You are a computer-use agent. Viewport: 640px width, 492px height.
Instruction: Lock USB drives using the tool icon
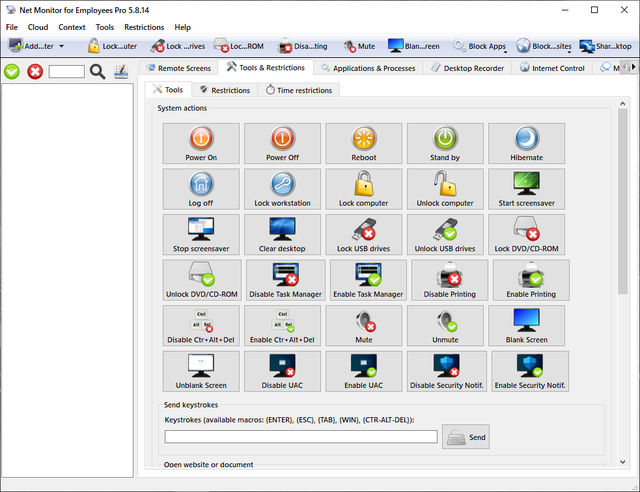pos(363,234)
